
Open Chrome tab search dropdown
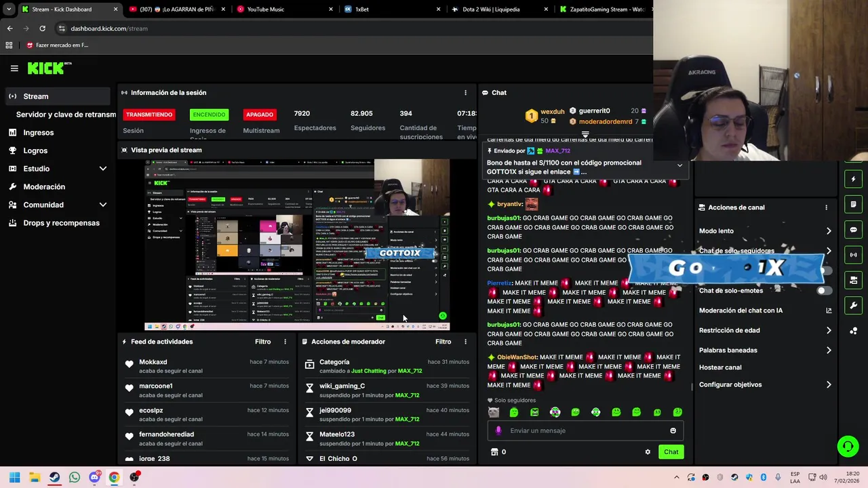9,9
